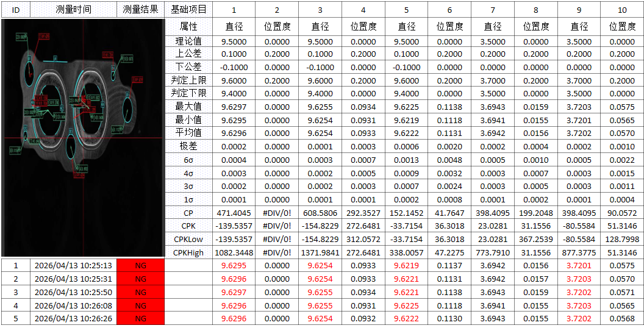Select the 4σ row label
644x328 pixels.
point(188,174)
